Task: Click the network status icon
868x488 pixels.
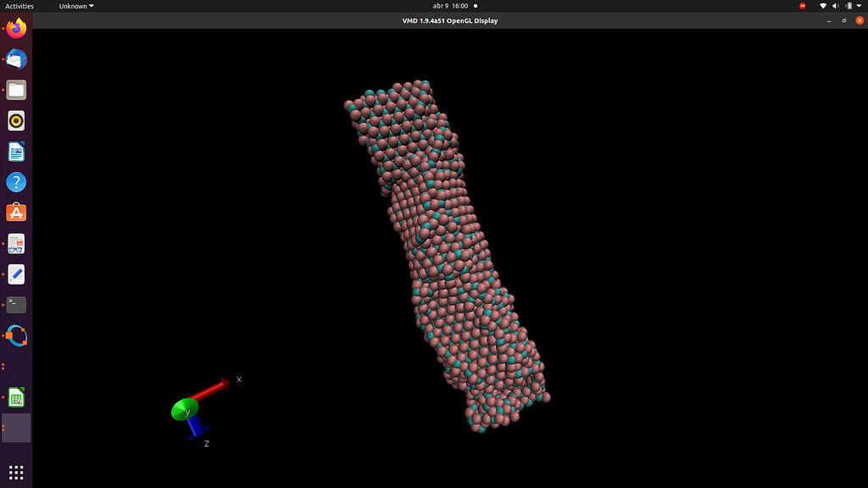Action: (824, 6)
